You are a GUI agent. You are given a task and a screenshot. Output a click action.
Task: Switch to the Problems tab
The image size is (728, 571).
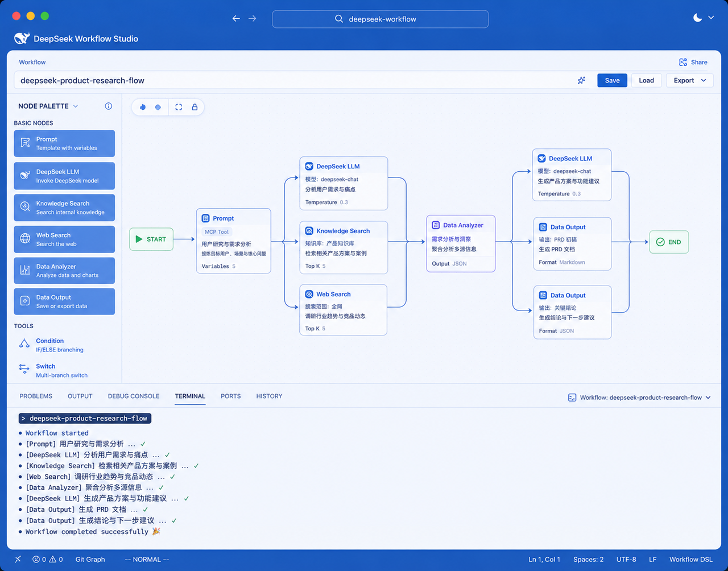pos(36,396)
